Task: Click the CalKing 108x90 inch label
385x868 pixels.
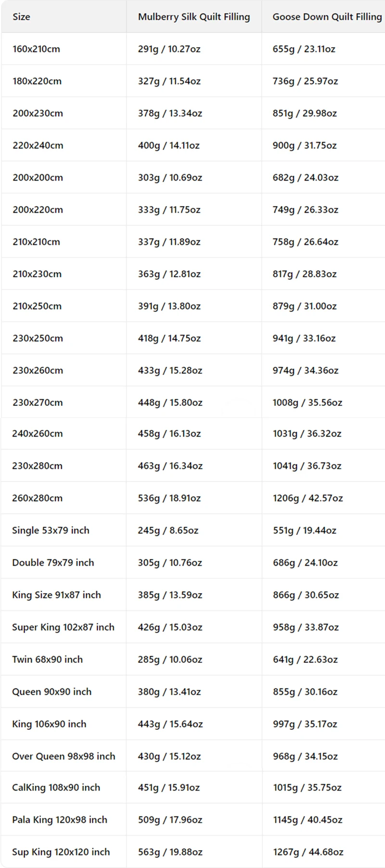Action: click(56, 788)
